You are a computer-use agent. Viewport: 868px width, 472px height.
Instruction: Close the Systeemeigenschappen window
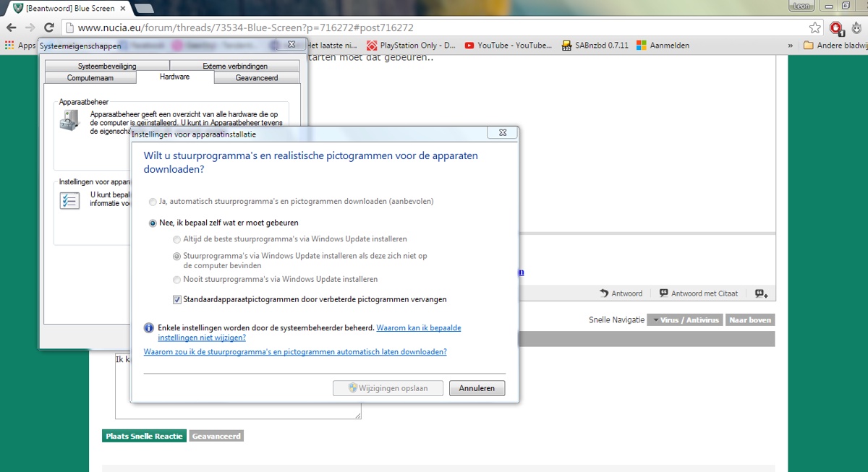[291, 44]
